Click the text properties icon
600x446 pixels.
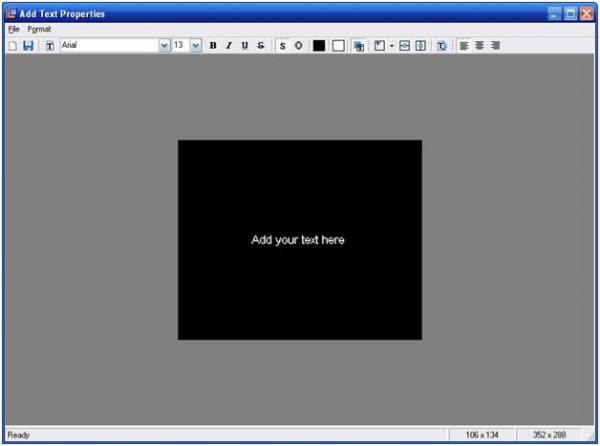pyautogui.click(x=442, y=46)
